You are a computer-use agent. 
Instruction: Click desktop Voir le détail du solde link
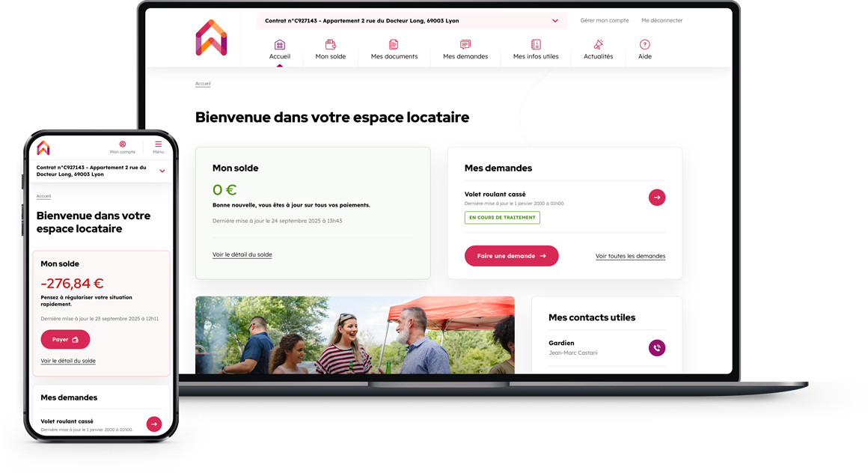(242, 254)
